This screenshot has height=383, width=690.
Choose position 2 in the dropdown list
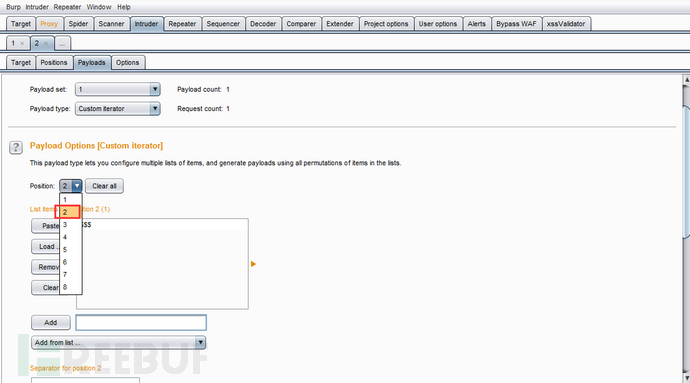coord(67,212)
